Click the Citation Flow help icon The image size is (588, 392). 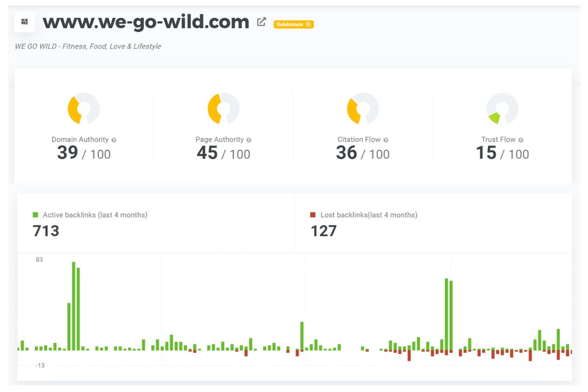click(386, 140)
